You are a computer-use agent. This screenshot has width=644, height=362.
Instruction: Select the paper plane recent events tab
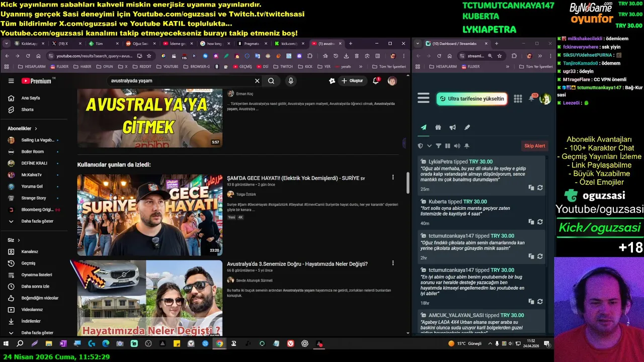[424, 128]
